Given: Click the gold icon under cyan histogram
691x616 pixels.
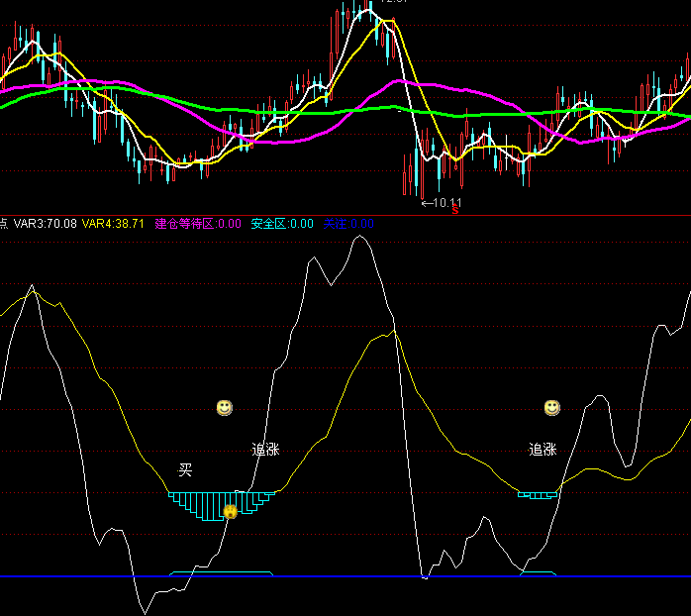Looking at the screenshot, I should 230,511.
